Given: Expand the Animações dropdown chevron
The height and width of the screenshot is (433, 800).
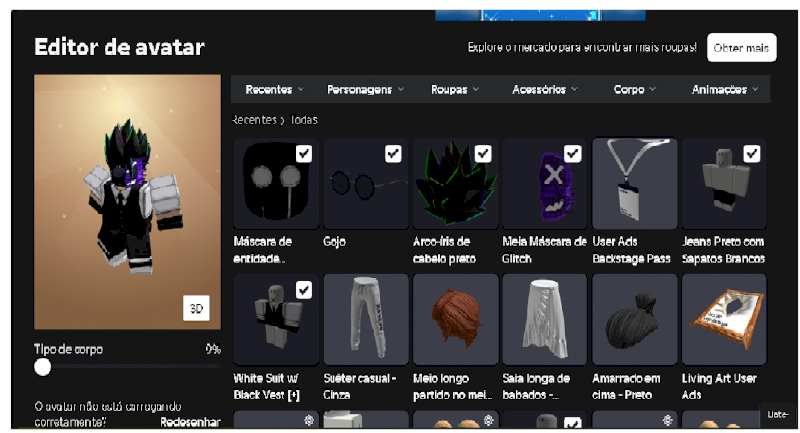Looking at the screenshot, I should [x=755, y=90].
